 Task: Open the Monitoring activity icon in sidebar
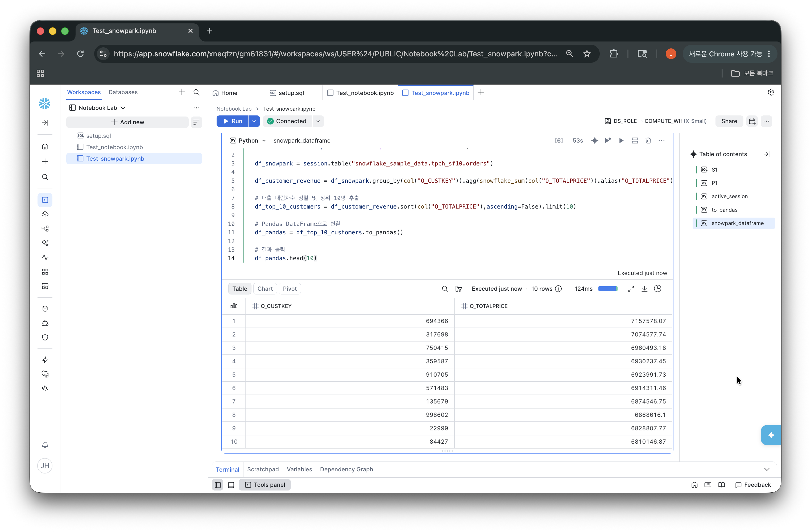point(45,257)
